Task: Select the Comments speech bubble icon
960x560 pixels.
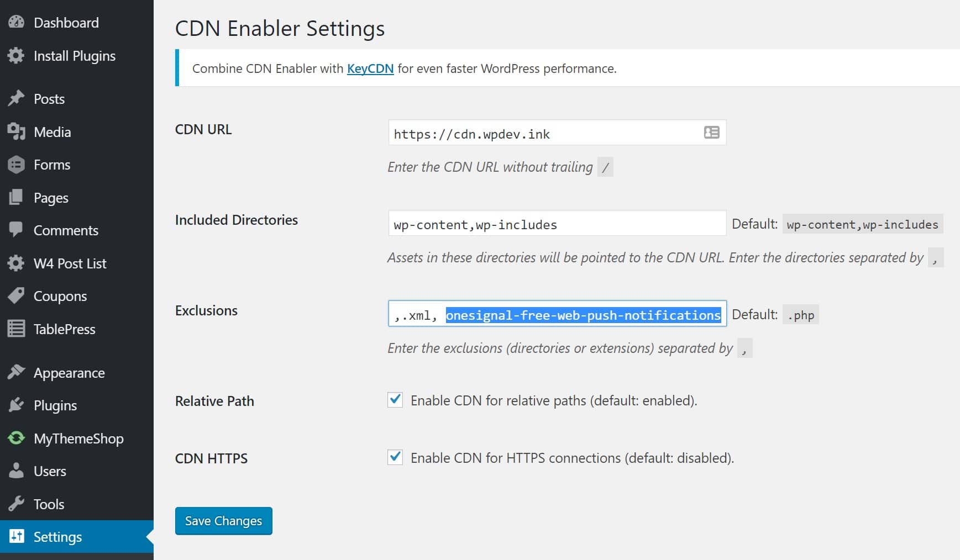Action: coord(16,230)
